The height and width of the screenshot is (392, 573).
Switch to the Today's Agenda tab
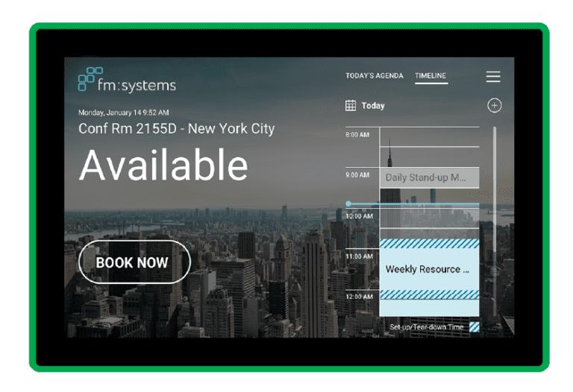[x=375, y=75]
